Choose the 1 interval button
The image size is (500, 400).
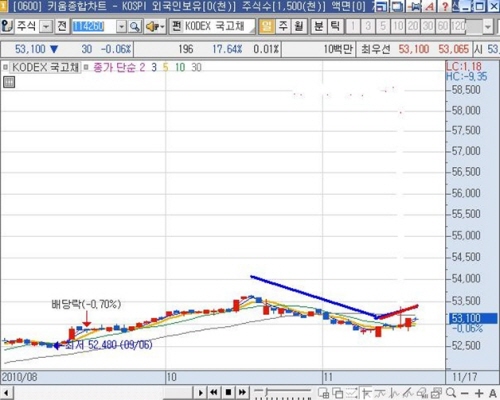point(353,26)
